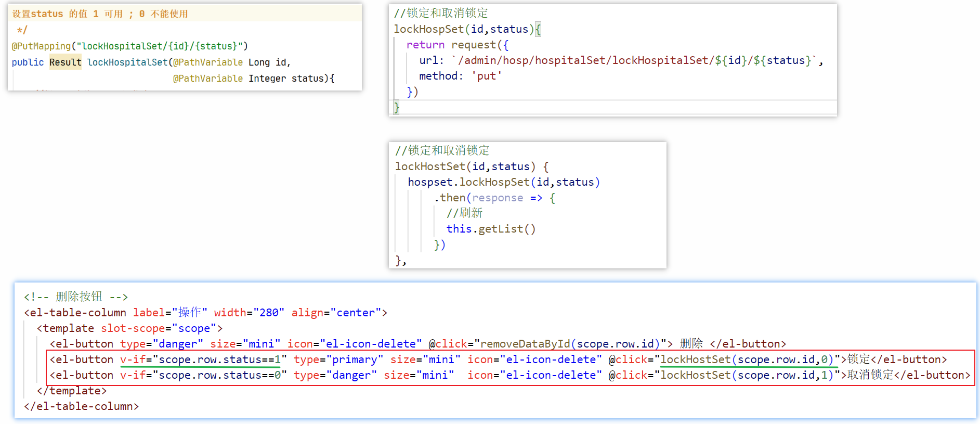Click 'return request({' line
Viewport: 980px width, 424px height.
point(458,45)
